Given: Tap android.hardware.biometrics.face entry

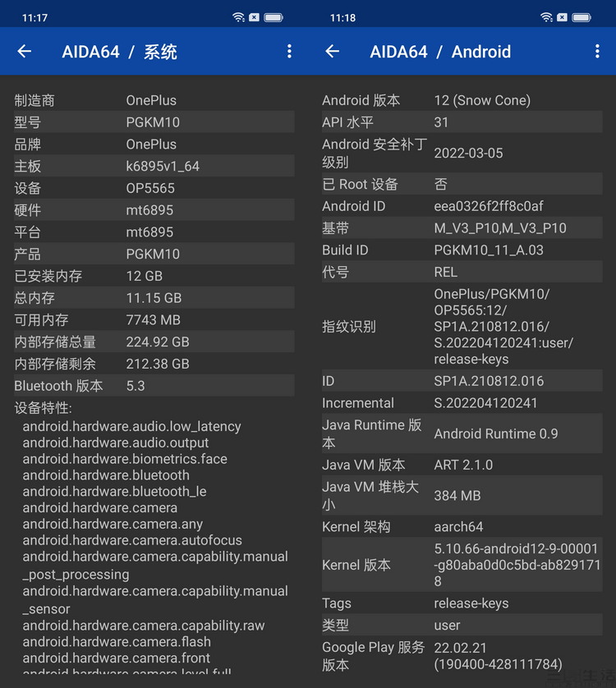Looking at the screenshot, I should (x=125, y=459).
